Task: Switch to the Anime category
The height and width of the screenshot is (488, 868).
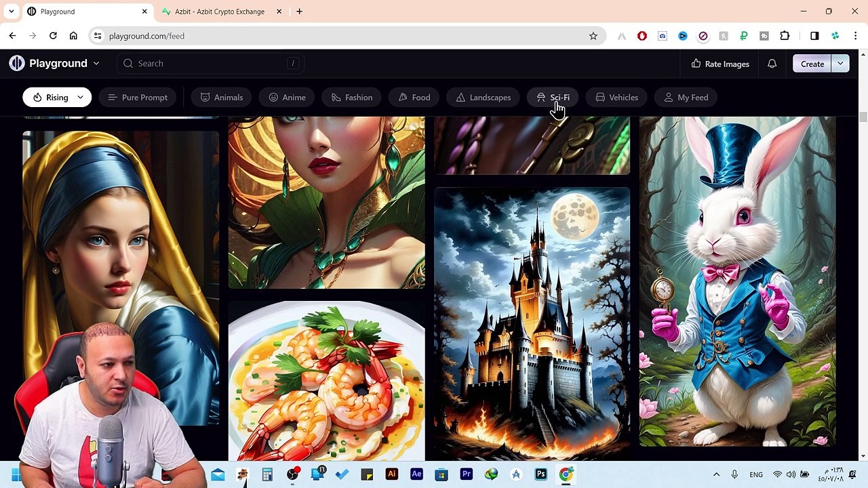Action: point(288,98)
